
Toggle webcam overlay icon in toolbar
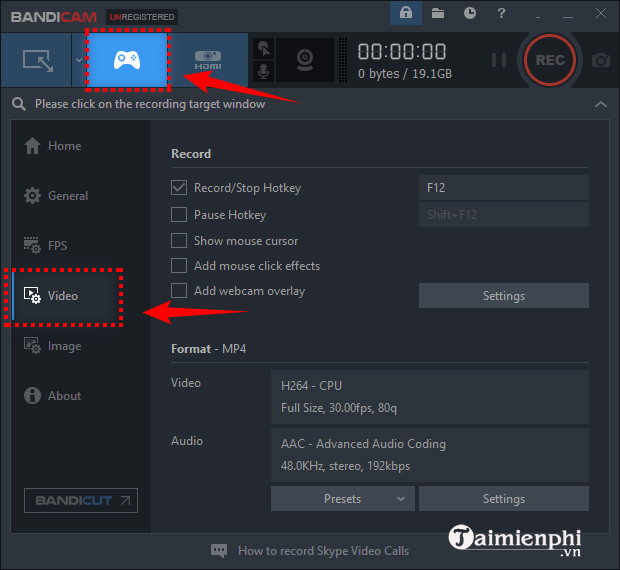pyautogui.click(x=305, y=60)
